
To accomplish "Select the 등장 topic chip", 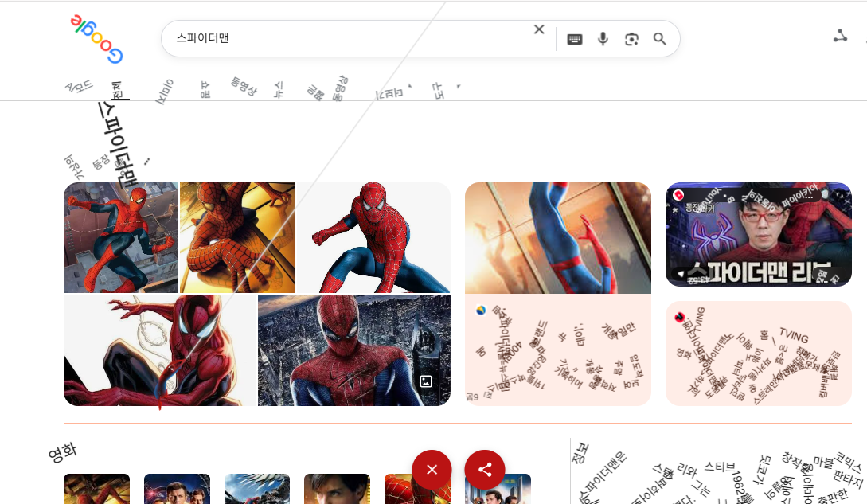I will pyautogui.click(x=100, y=162).
